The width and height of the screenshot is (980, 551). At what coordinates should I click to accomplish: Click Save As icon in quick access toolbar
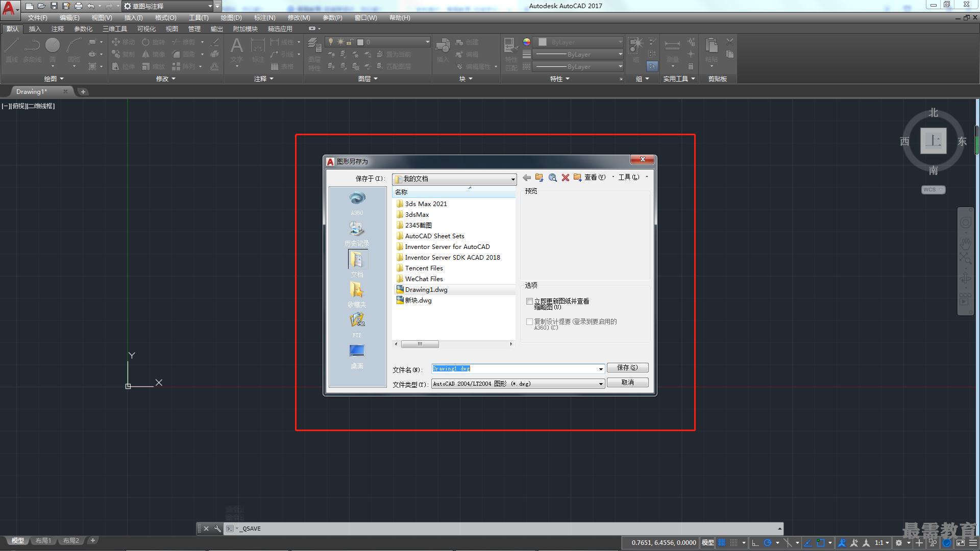point(66,6)
